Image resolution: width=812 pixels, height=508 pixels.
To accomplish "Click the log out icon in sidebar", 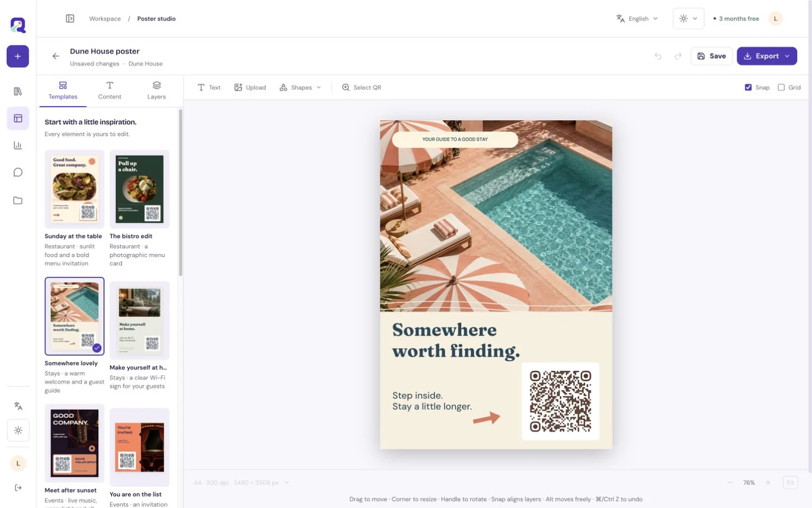I will (x=18, y=488).
